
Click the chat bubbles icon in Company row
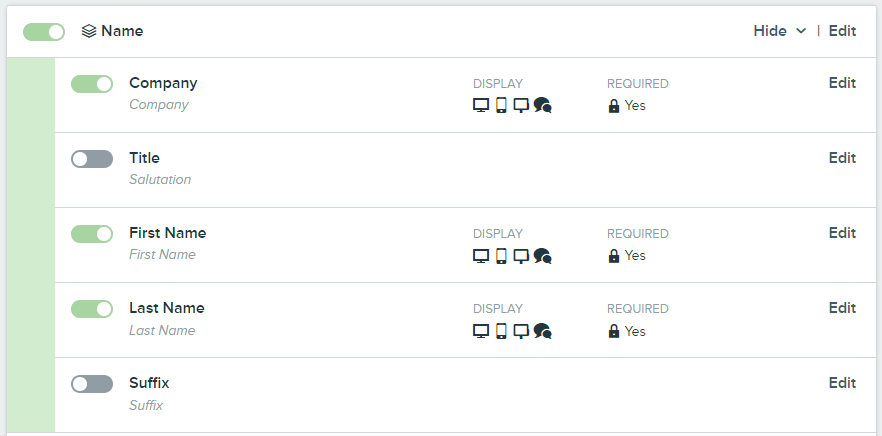pyautogui.click(x=542, y=105)
